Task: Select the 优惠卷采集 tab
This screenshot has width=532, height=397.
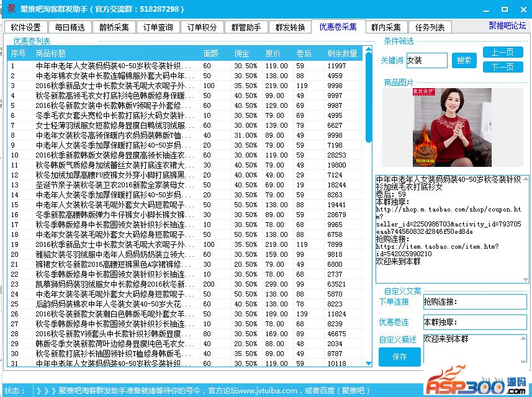Action: tap(338, 27)
